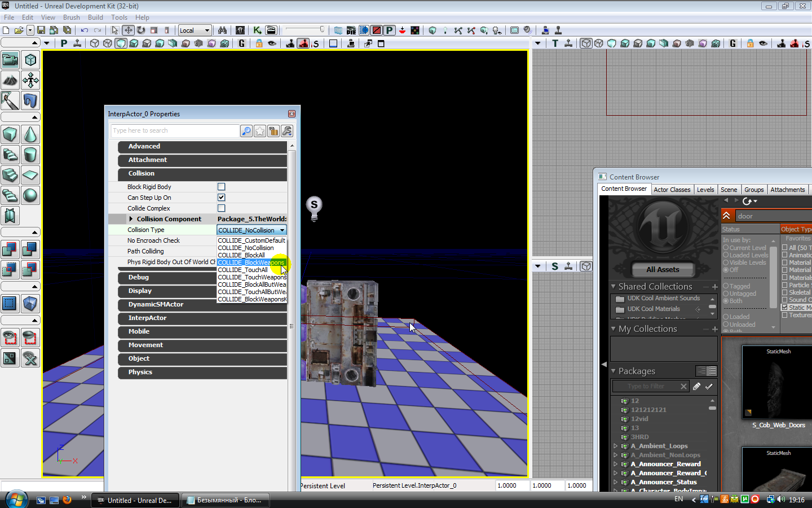Click the Save icon in main toolbar
The image size is (812, 508).
click(x=41, y=30)
